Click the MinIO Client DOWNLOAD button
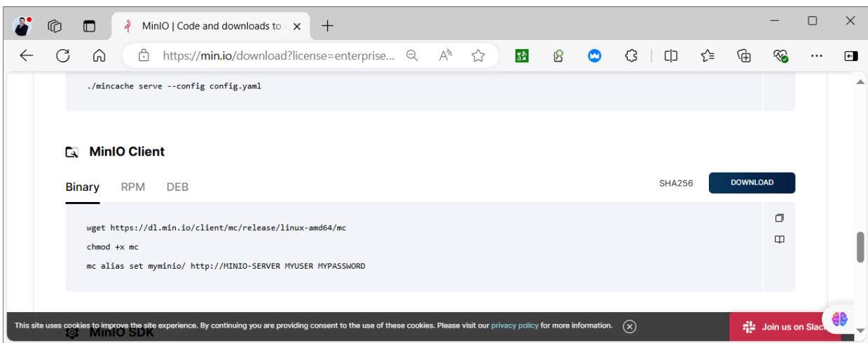 (752, 182)
